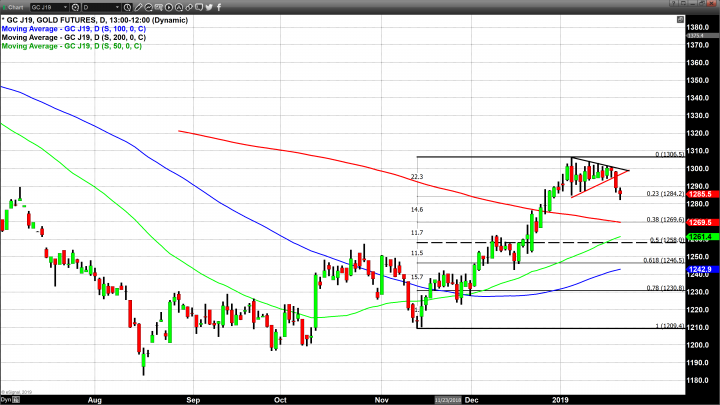This screenshot has height=405, width=720.
Task: Click the 2019 label on time axis
Action: click(x=560, y=400)
